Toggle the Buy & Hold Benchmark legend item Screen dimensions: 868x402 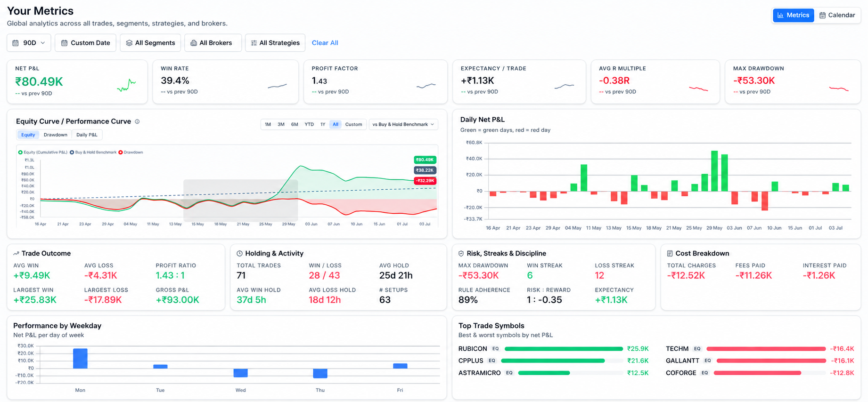[93, 152]
